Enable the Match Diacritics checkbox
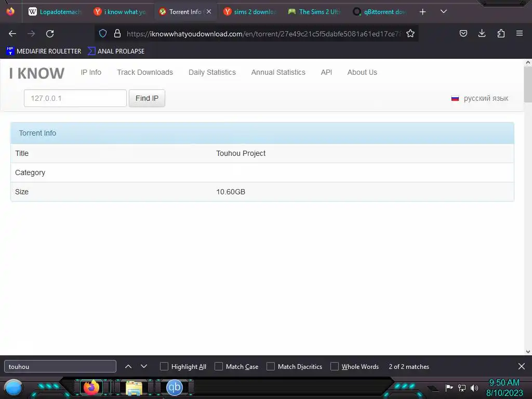The width and height of the screenshot is (532, 399). tap(271, 366)
